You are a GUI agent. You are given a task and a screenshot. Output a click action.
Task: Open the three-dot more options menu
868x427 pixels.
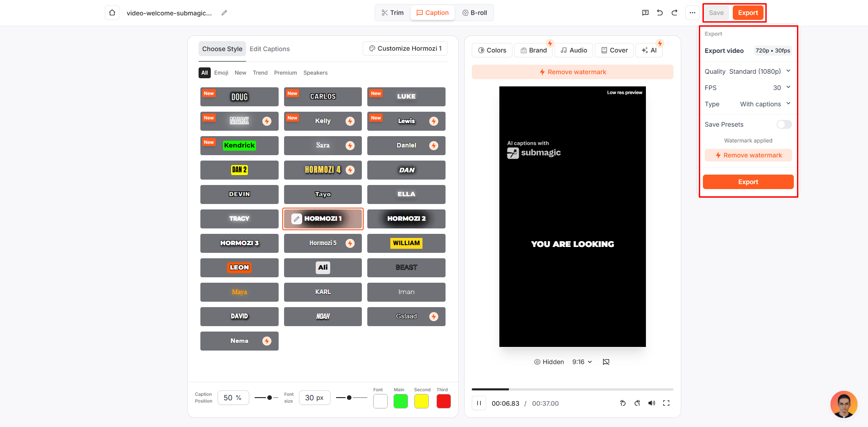click(x=693, y=13)
